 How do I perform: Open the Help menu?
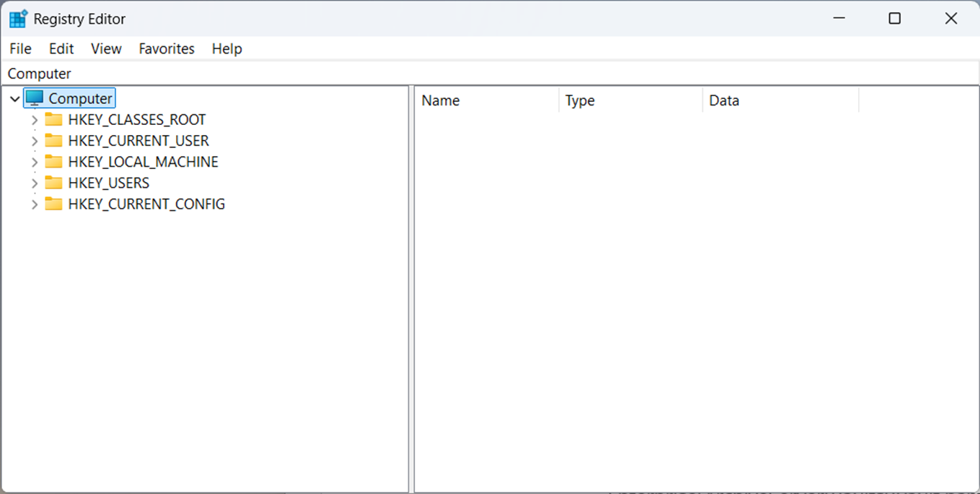click(227, 48)
